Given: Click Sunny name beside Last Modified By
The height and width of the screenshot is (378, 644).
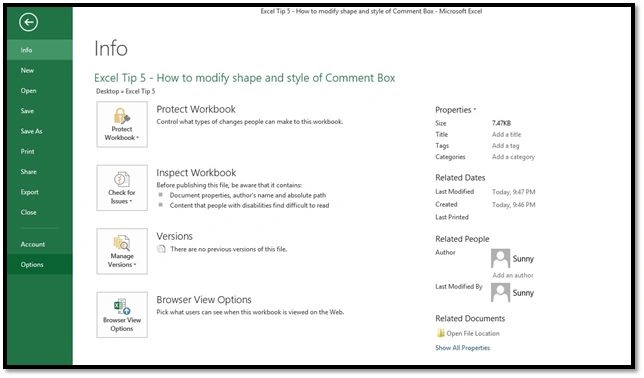Looking at the screenshot, I should 523,293.
